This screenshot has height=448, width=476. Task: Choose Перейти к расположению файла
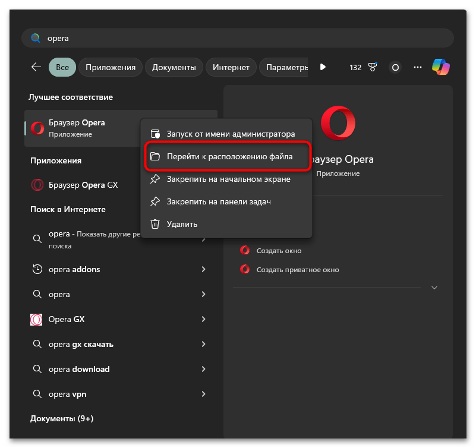click(228, 156)
